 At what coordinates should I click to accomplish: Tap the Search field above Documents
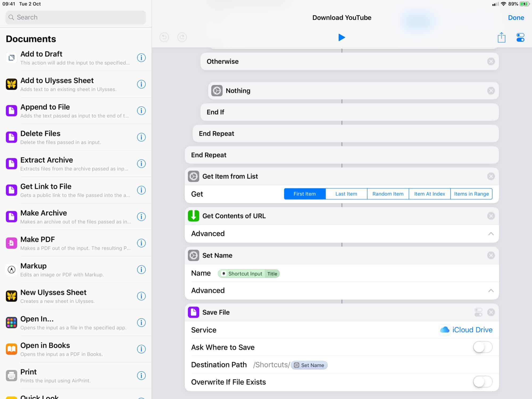pyautogui.click(x=75, y=17)
